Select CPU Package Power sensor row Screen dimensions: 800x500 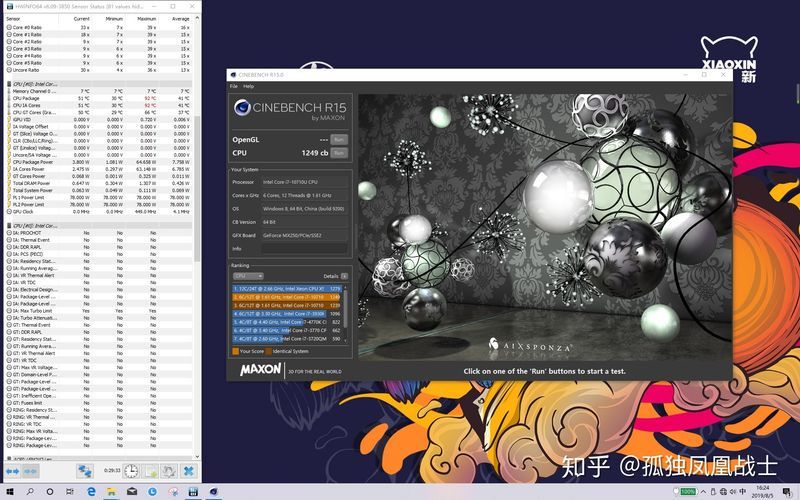click(99, 162)
